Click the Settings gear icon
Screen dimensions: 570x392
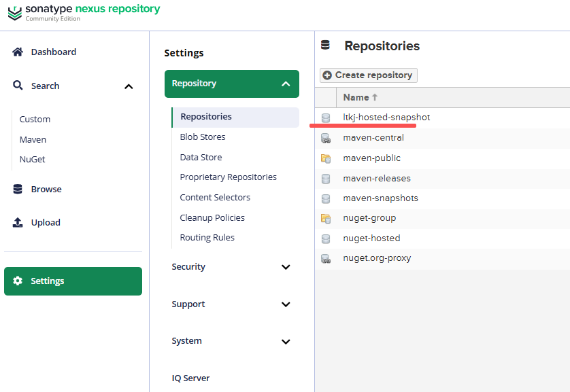coord(18,281)
